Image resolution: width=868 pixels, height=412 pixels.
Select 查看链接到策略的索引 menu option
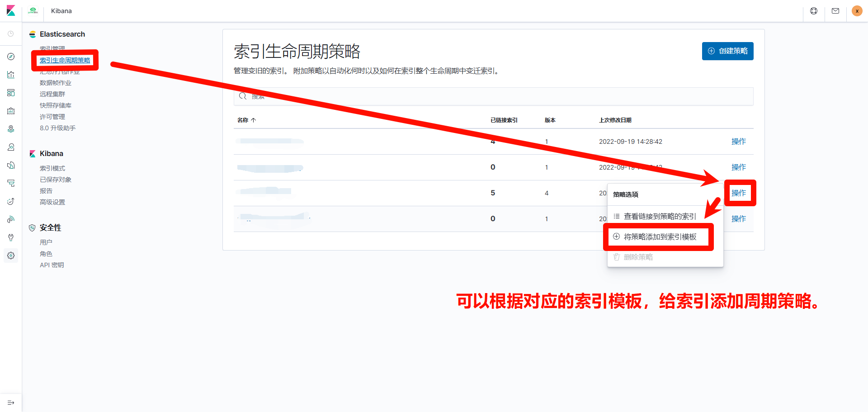[x=660, y=217]
